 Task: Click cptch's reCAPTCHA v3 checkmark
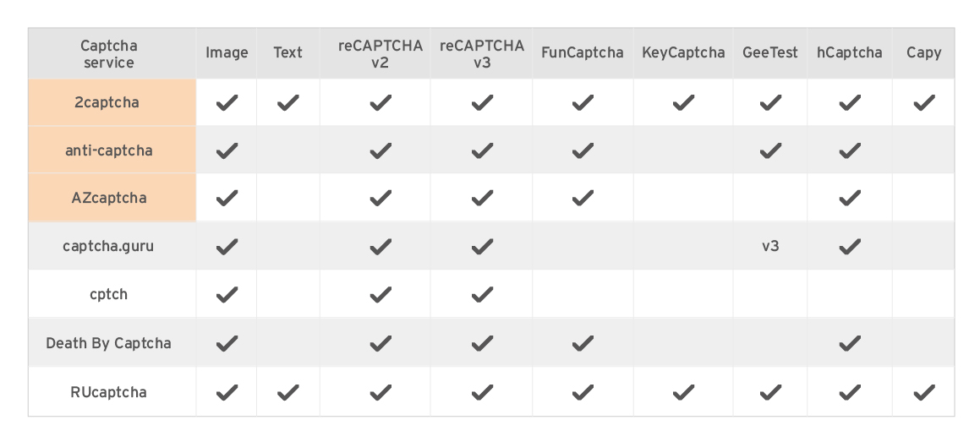(482, 295)
